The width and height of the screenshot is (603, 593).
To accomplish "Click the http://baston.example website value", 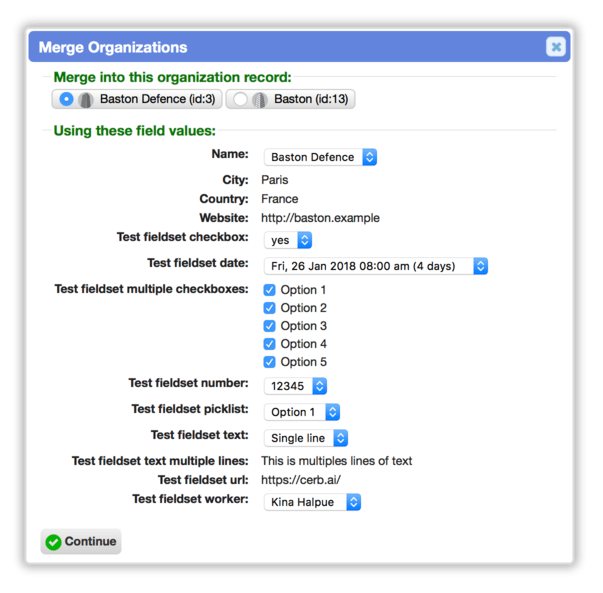I will coord(320,218).
